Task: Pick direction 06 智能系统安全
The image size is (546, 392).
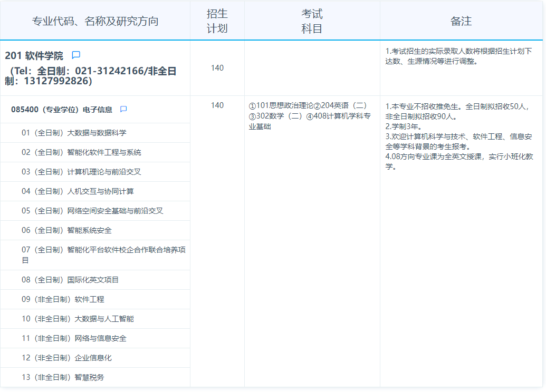Action: click(66, 230)
